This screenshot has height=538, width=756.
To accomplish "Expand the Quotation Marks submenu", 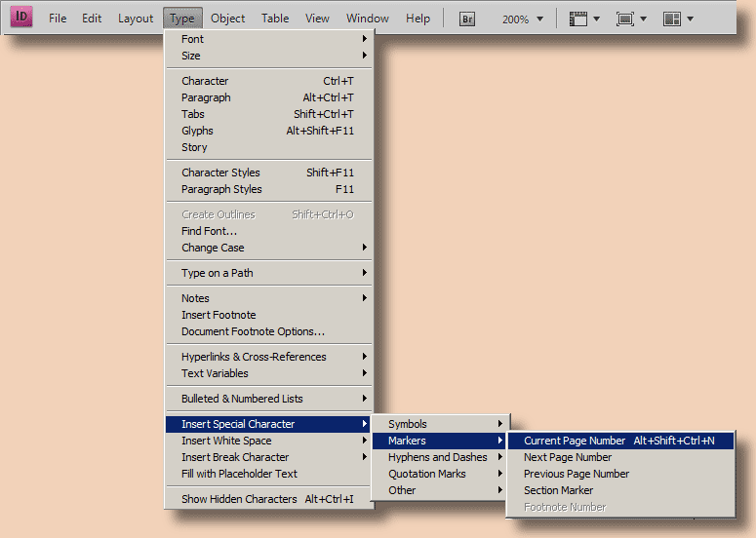I will (x=426, y=474).
